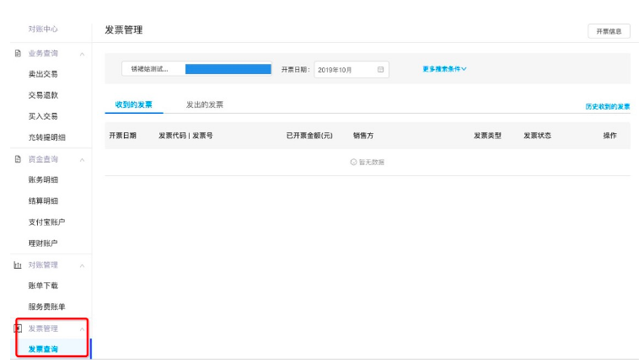
Task: Collapse the 资金查询 section chevron
Action: coord(82,160)
